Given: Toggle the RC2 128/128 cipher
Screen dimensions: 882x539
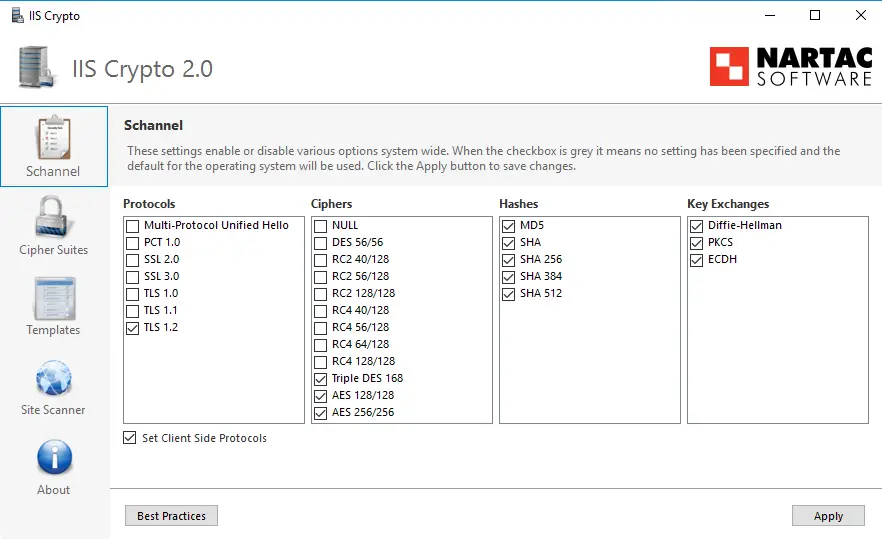Looking at the screenshot, I should [320, 294].
